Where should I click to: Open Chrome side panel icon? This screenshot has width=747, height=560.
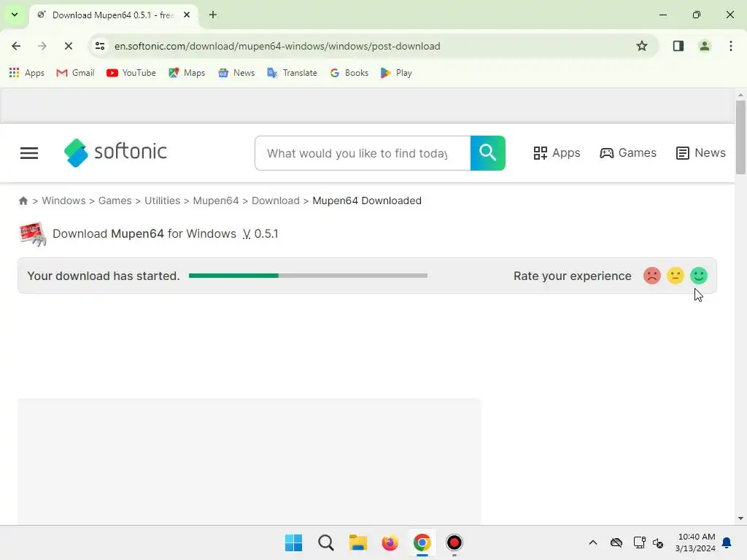tap(678, 46)
